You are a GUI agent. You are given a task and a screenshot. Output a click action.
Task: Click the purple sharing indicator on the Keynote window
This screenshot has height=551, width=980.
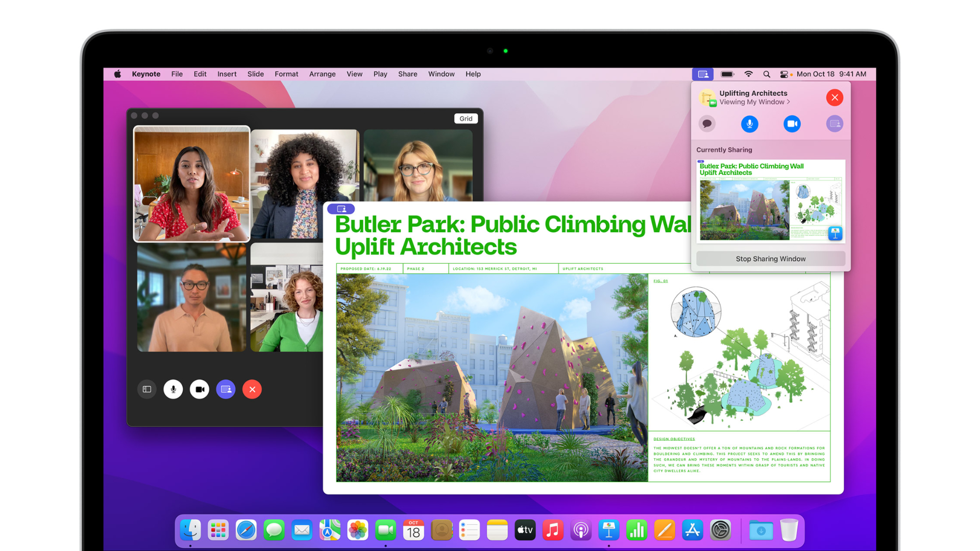pyautogui.click(x=341, y=209)
